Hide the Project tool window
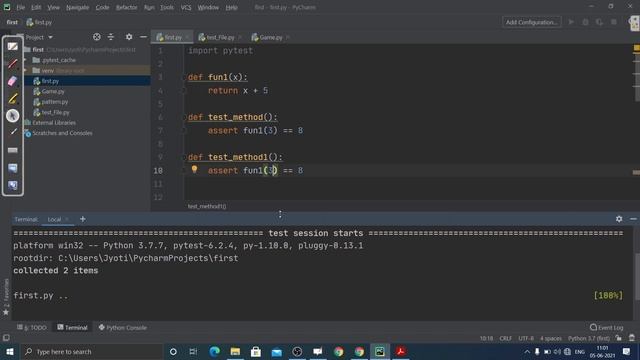 (x=143, y=37)
